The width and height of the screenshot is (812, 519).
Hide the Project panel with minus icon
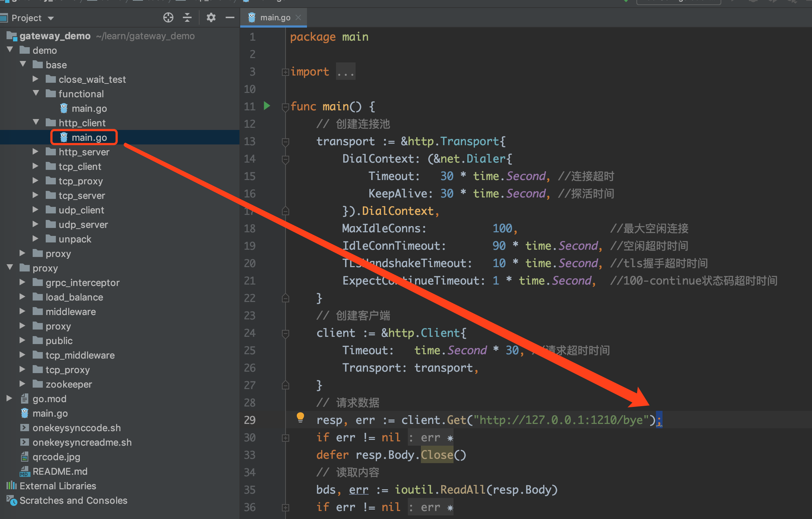click(230, 17)
